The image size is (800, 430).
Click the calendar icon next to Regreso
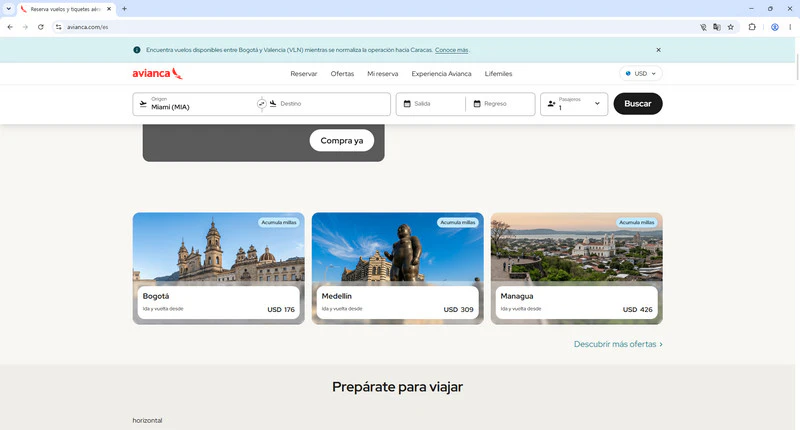(477, 104)
